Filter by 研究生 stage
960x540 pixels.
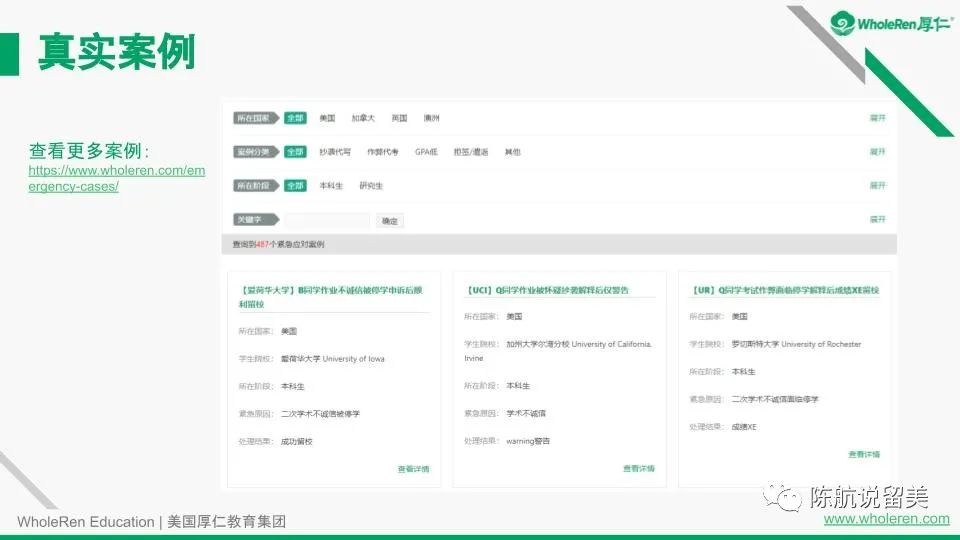(x=371, y=186)
